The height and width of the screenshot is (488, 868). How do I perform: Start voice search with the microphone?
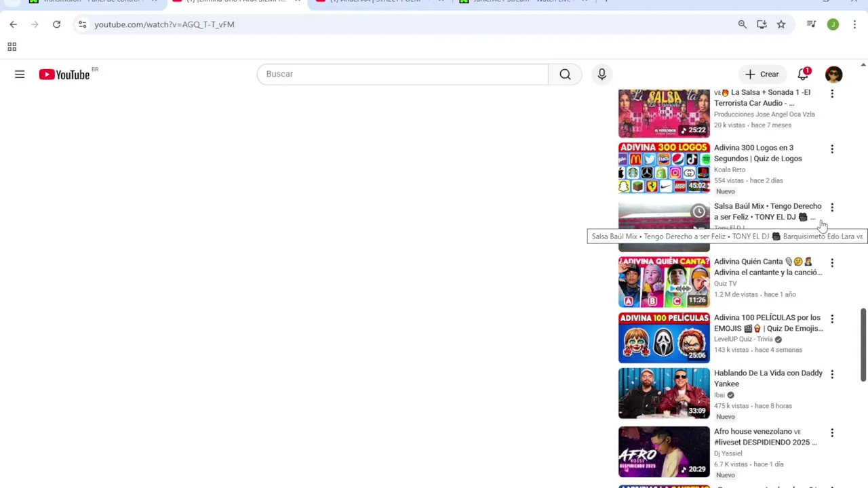[x=601, y=74]
